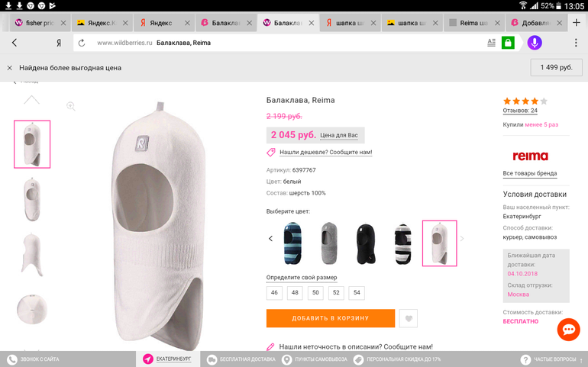588x367 pixels.
Task: Click the Yandex home 'Я' icon
Action: [59, 43]
